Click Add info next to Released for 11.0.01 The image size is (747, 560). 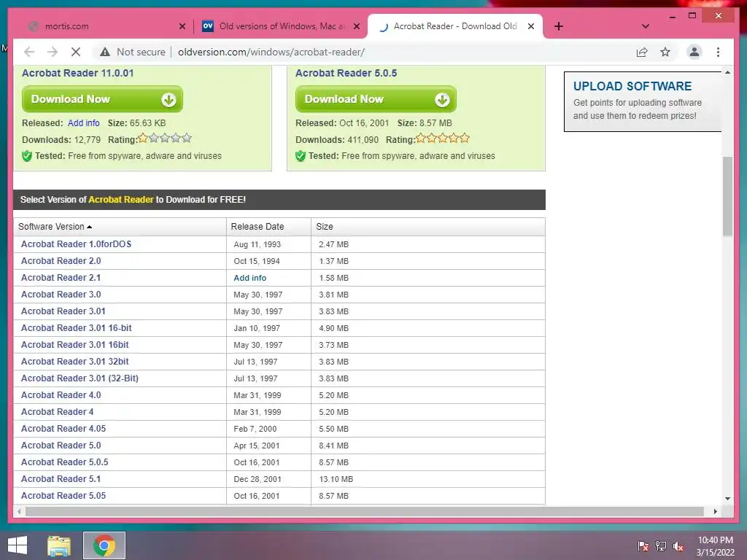coord(83,122)
